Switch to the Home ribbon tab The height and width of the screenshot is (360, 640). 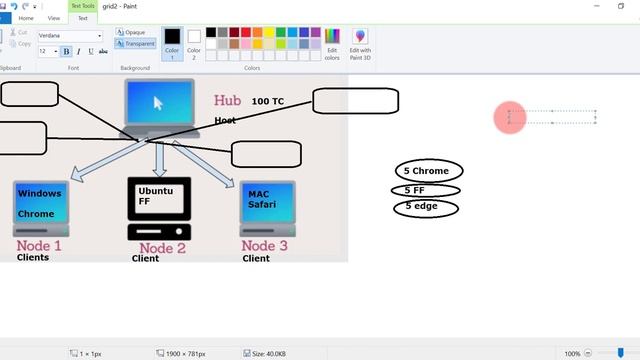click(x=26, y=18)
